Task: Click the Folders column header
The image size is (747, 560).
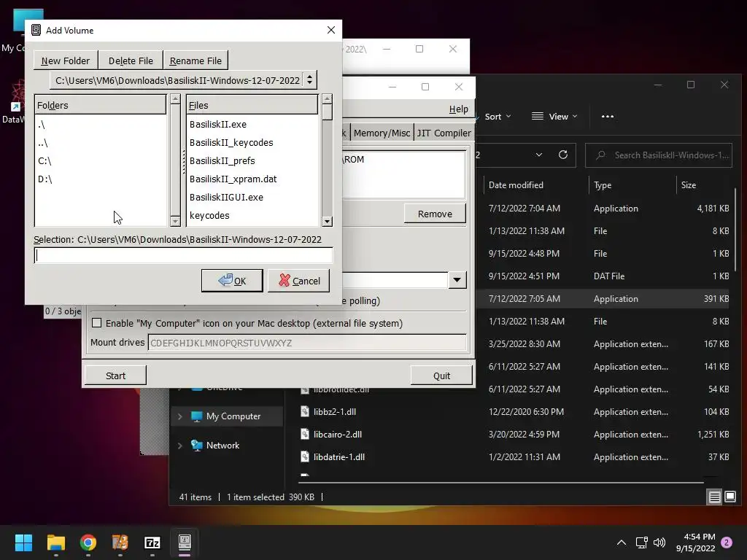Action: coord(101,105)
